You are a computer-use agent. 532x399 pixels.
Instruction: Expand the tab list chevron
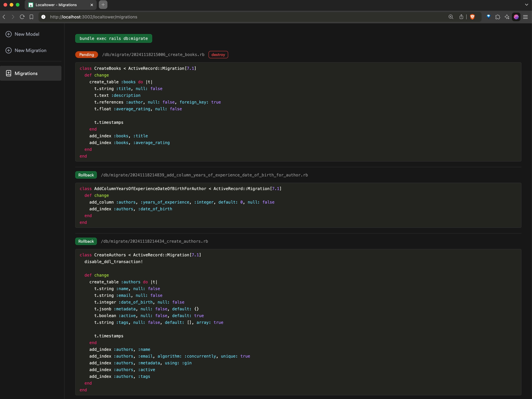[526, 5]
